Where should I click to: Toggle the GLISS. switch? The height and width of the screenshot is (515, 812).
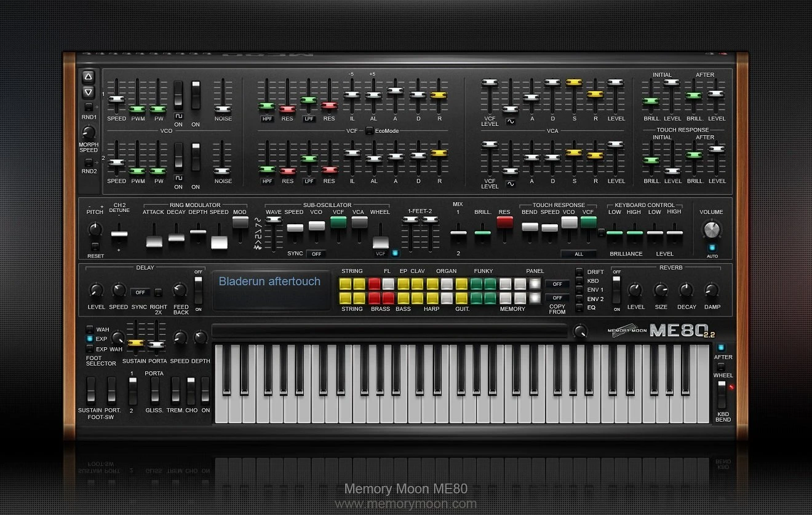(155, 390)
